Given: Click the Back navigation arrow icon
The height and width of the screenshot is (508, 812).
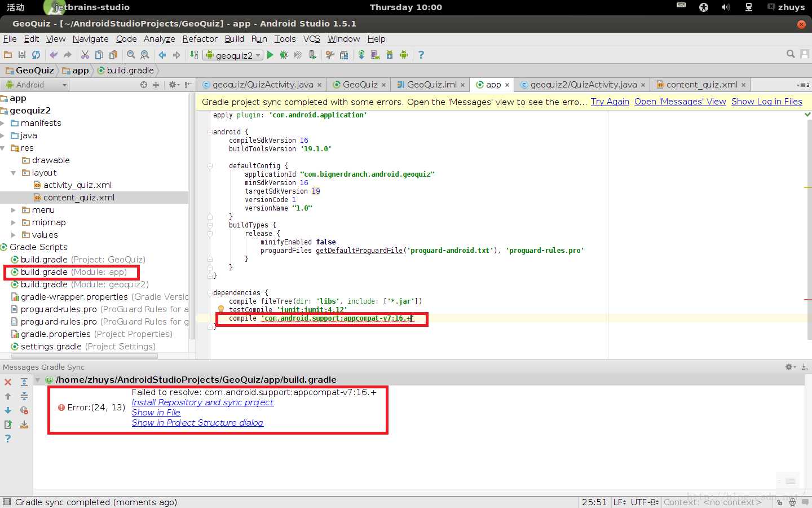Looking at the screenshot, I should 162,55.
